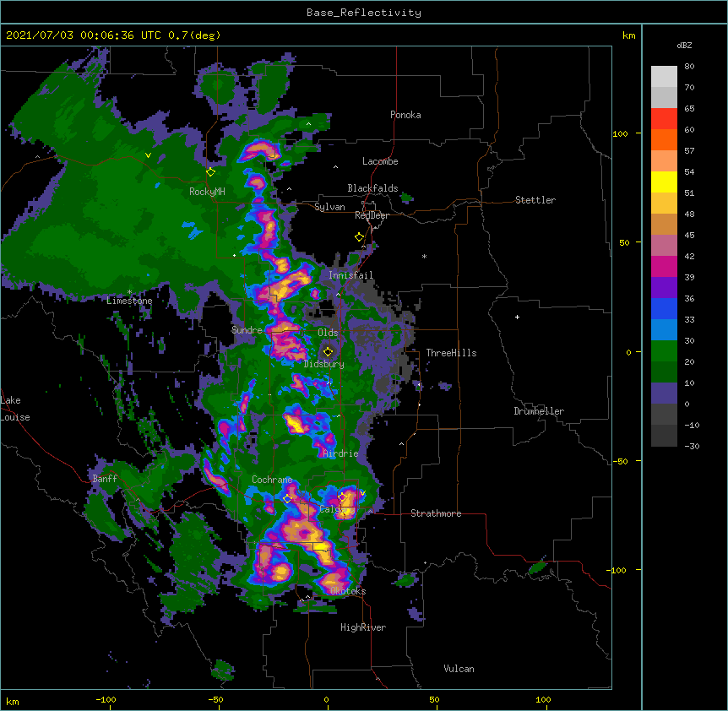
Task: Click the white plus marker north of Drumheller
Action: tap(517, 317)
